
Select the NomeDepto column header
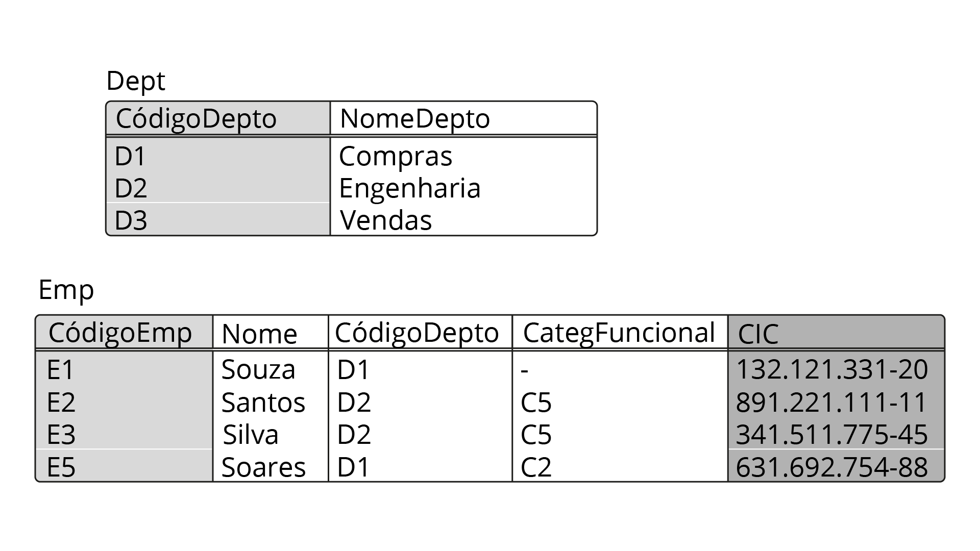tap(414, 119)
